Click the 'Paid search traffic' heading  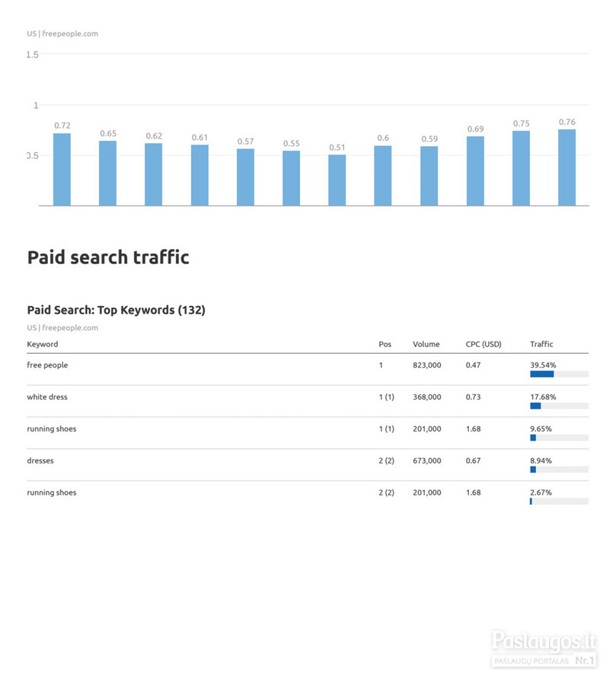click(x=108, y=257)
